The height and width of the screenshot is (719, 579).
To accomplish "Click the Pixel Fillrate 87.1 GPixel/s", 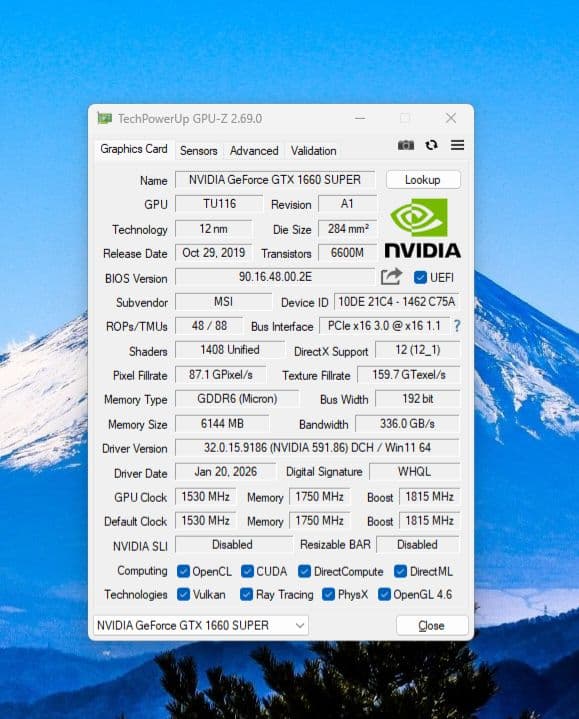I will pos(221,375).
